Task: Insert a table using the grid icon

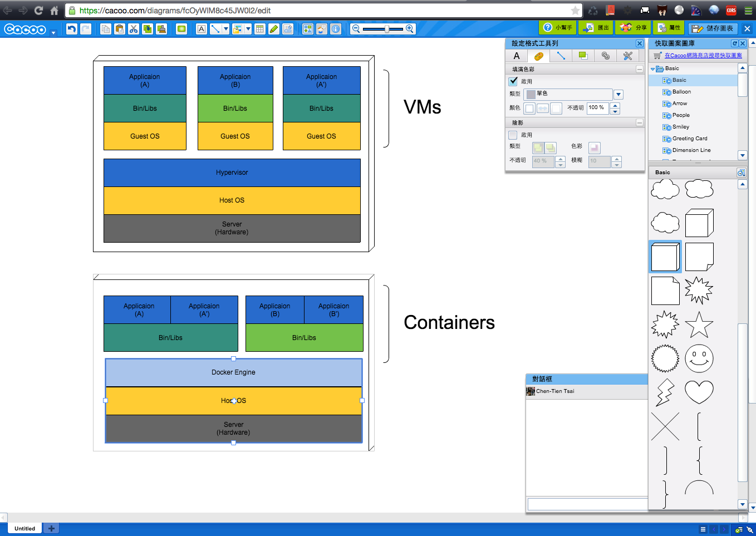Action: point(259,29)
